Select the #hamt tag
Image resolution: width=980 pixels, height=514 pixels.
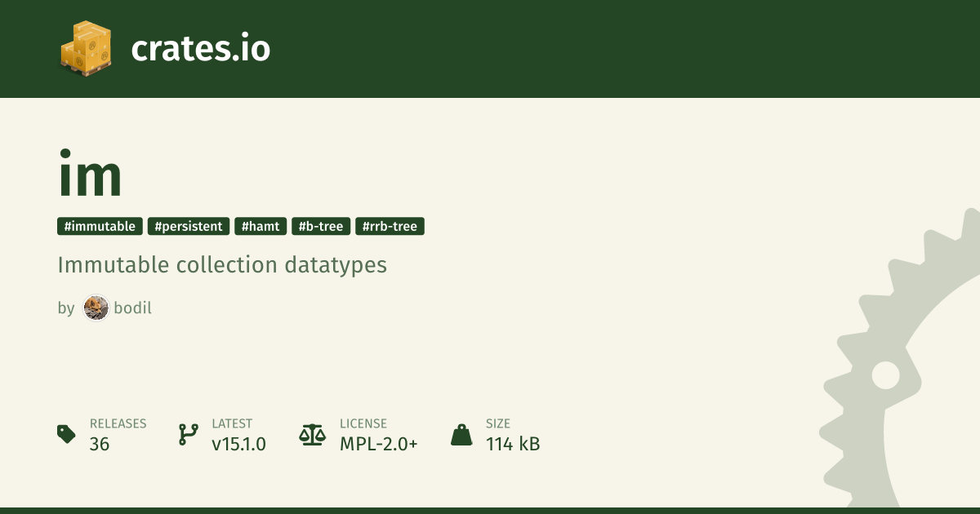point(261,226)
